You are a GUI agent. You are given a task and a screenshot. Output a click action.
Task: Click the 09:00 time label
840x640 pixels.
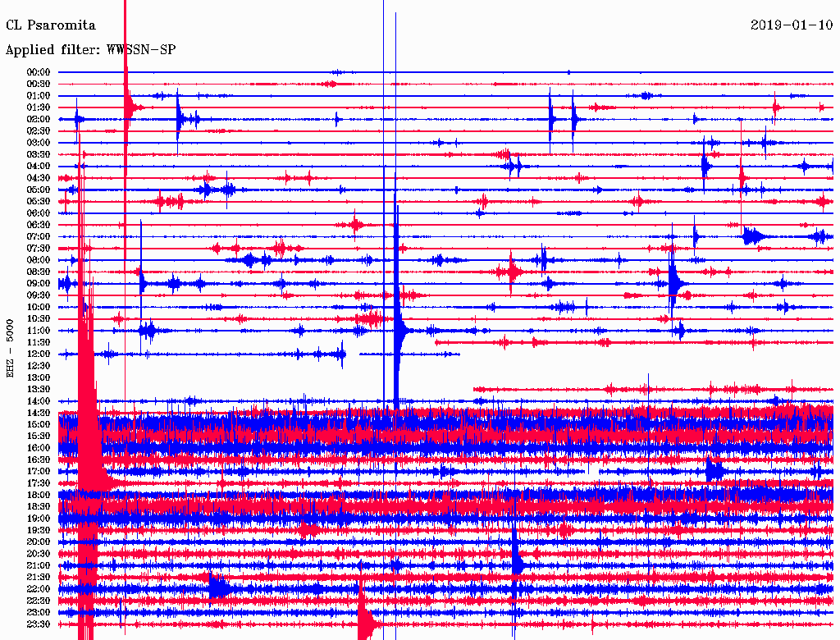pyautogui.click(x=39, y=284)
